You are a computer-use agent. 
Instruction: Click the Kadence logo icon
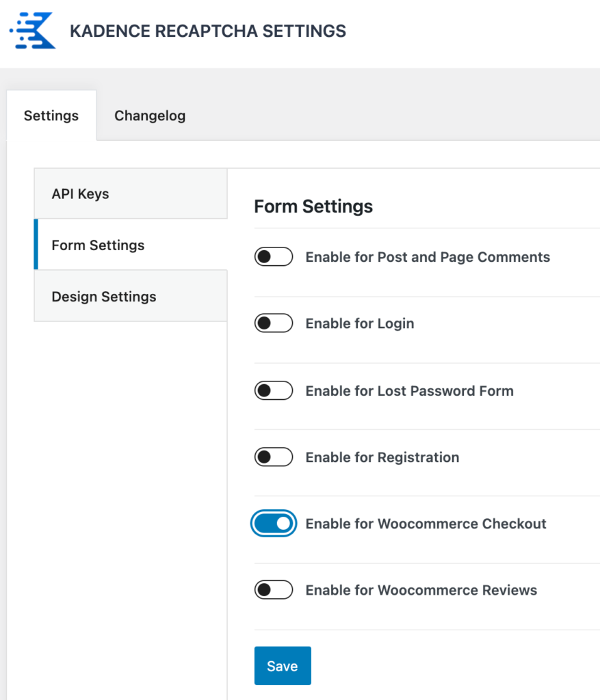(x=33, y=31)
